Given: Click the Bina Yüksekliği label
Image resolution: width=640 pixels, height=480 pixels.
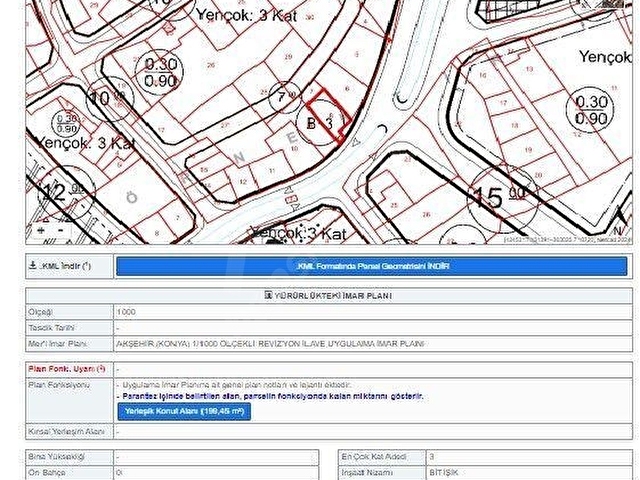Looking at the screenshot, I should pyautogui.click(x=56, y=457).
